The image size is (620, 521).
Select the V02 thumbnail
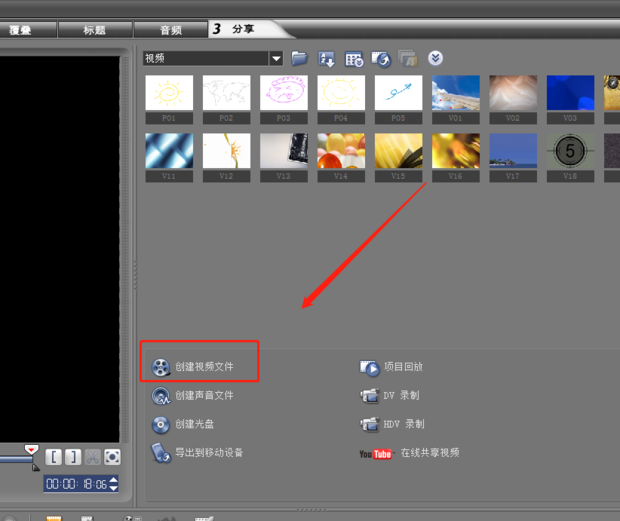(513, 93)
